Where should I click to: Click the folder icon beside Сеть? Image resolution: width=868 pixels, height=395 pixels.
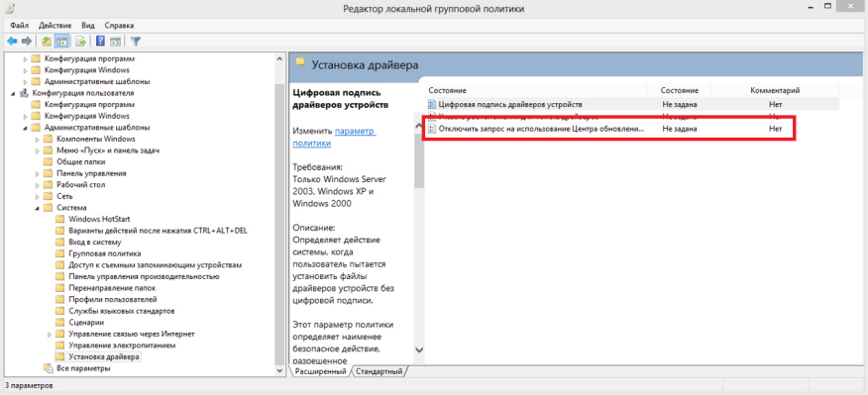pyautogui.click(x=49, y=196)
